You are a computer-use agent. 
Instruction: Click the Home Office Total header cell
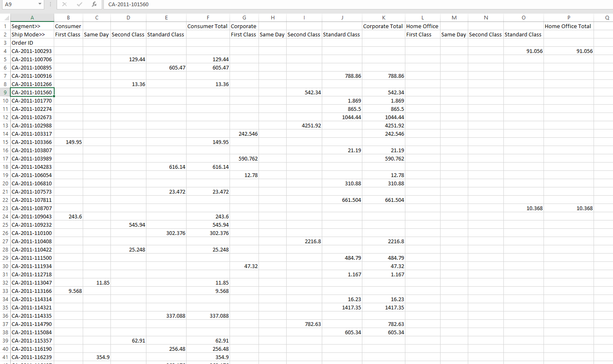click(x=568, y=26)
